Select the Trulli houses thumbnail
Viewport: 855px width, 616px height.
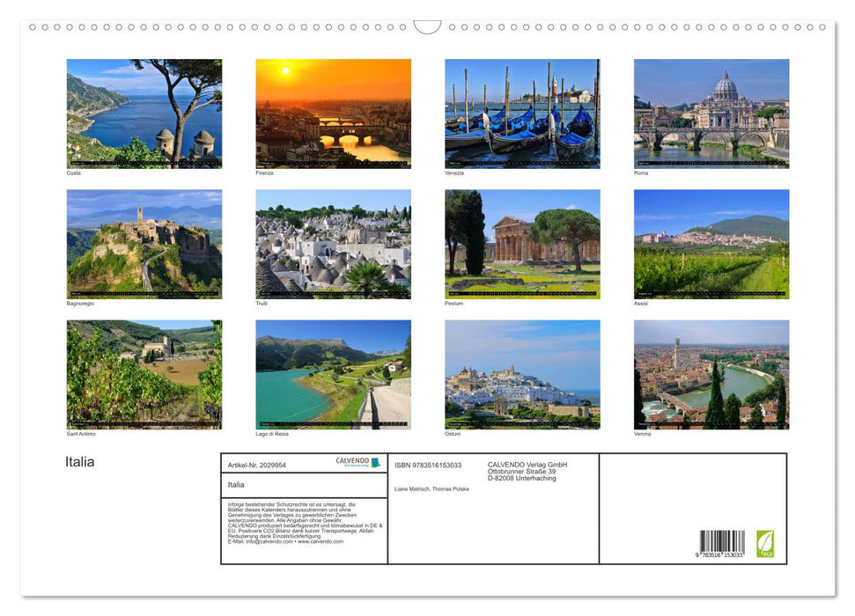(334, 240)
